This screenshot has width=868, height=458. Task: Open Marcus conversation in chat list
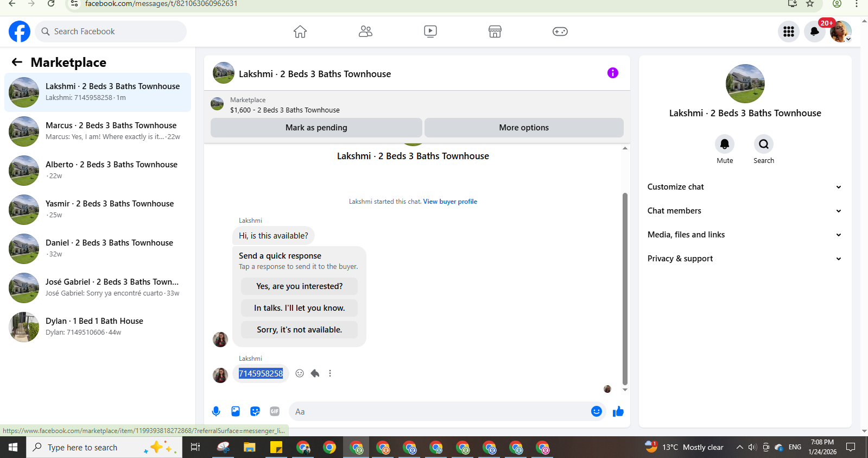[98, 131]
